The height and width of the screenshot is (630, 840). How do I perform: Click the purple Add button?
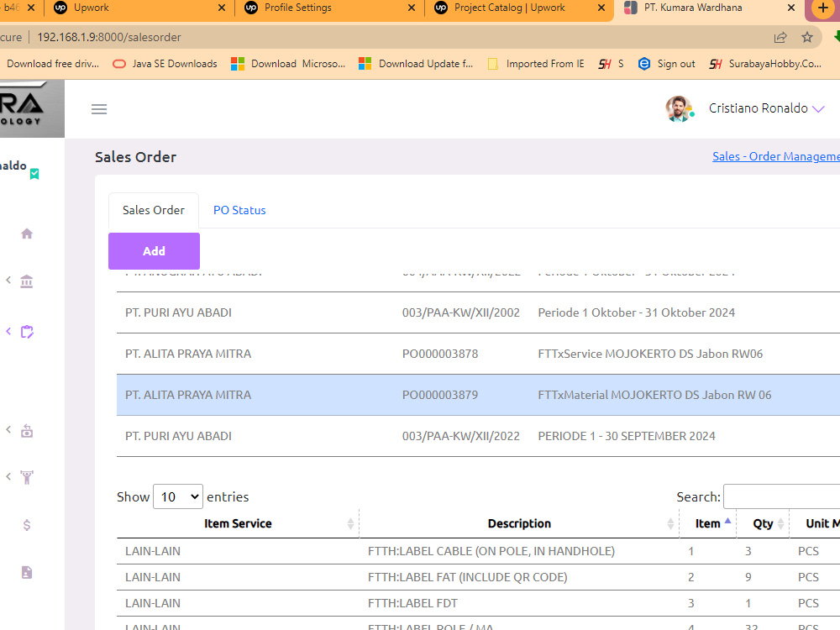[x=154, y=250]
